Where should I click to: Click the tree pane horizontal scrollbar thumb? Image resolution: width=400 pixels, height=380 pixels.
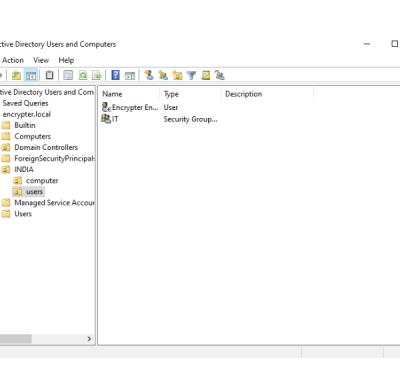[x=16, y=339]
